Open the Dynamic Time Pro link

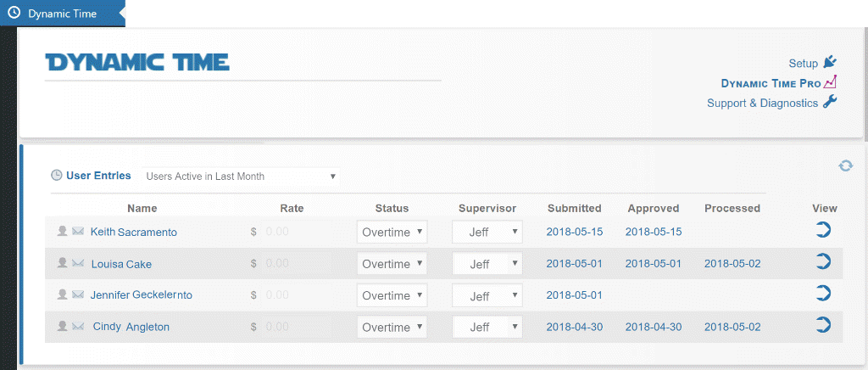[x=771, y=84]
